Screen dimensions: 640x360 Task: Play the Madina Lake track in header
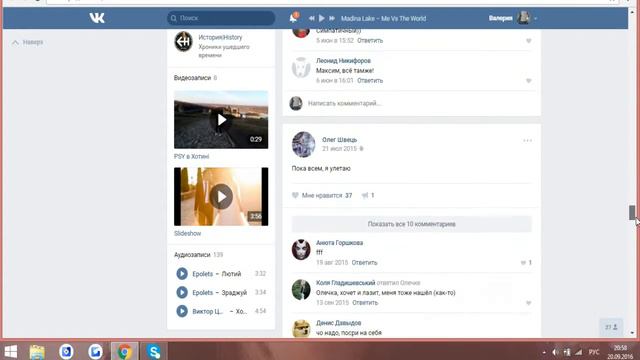click(322, 18)
